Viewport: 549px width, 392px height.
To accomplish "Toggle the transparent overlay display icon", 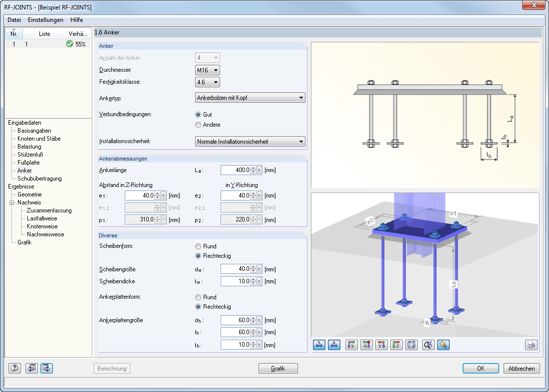I will pos(443,345).
